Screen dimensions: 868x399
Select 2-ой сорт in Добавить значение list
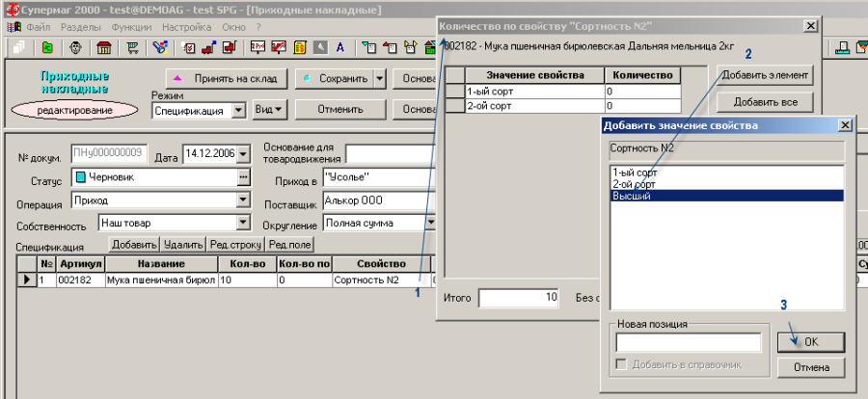pyautogui.click(x=727, y=184)
